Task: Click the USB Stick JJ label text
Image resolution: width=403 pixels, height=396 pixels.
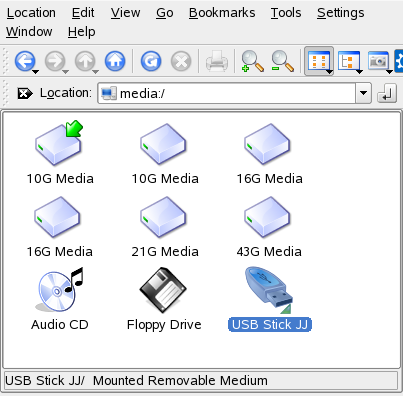Action: pos(270,324)
